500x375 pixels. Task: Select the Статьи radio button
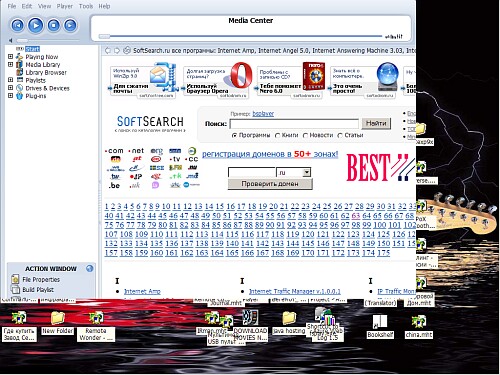point(340,135)
